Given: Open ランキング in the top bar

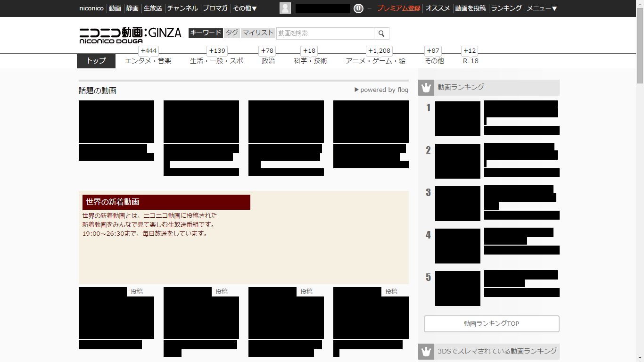Looking at the screenshot, I should 506,8.
